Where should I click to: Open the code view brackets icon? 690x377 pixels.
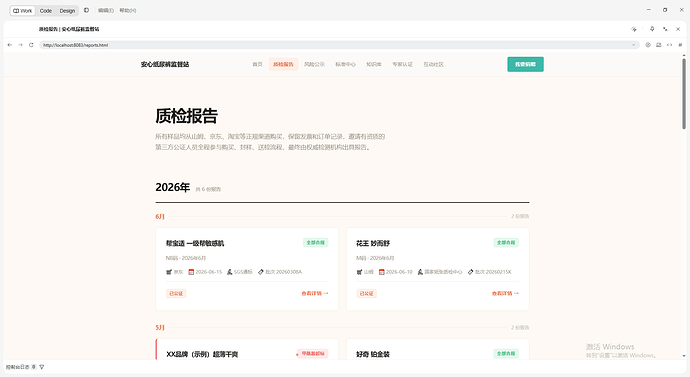click(x=669, y=45)
